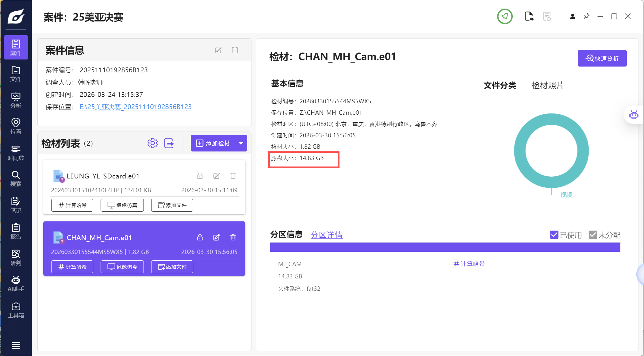The height and width of the screenshot is (356, 644).
Task: Toggle the 已使用 checkbox
Action: (554, 235)
